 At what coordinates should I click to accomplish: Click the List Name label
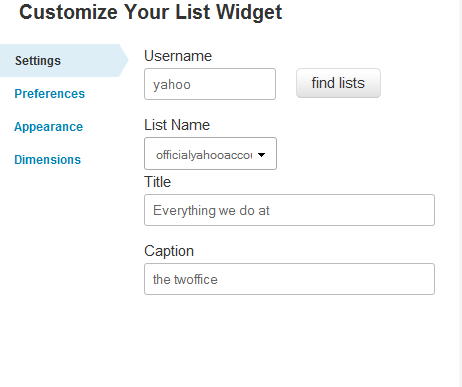(x=177, y=125)
